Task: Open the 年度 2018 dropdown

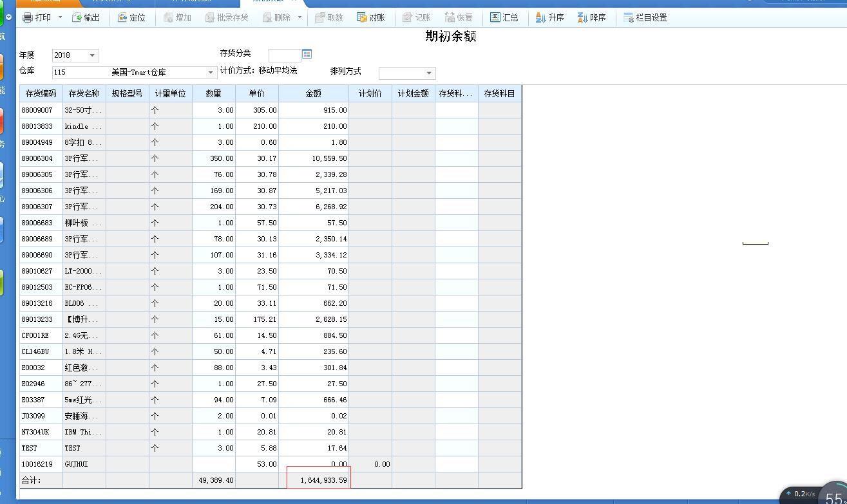Action: [x=92, y=55]
